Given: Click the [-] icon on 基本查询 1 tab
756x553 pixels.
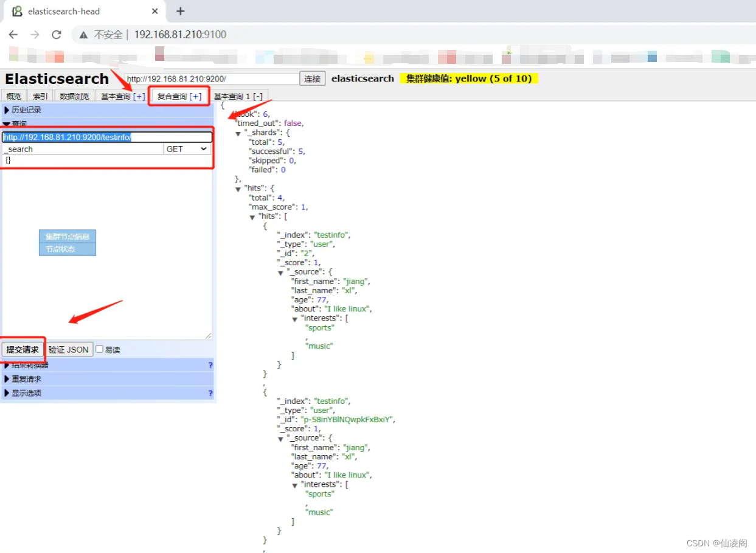Looking at the screenshot, I should pyautogui.click(x=258, y=96).
